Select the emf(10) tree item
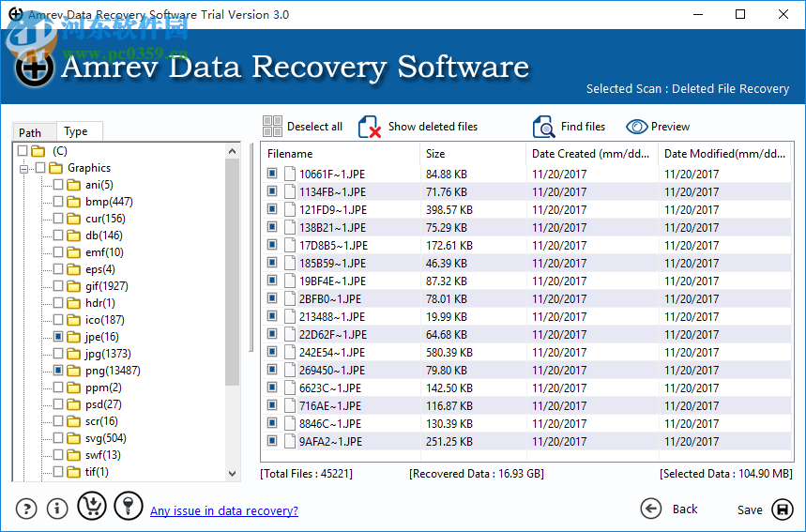 pos(104,252)
